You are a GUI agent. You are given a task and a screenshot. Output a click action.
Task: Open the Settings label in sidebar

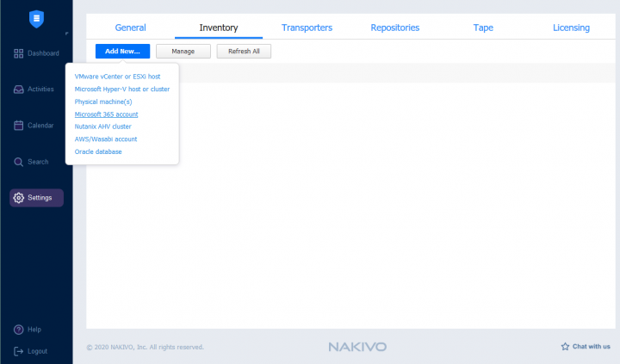click(40, 198)
